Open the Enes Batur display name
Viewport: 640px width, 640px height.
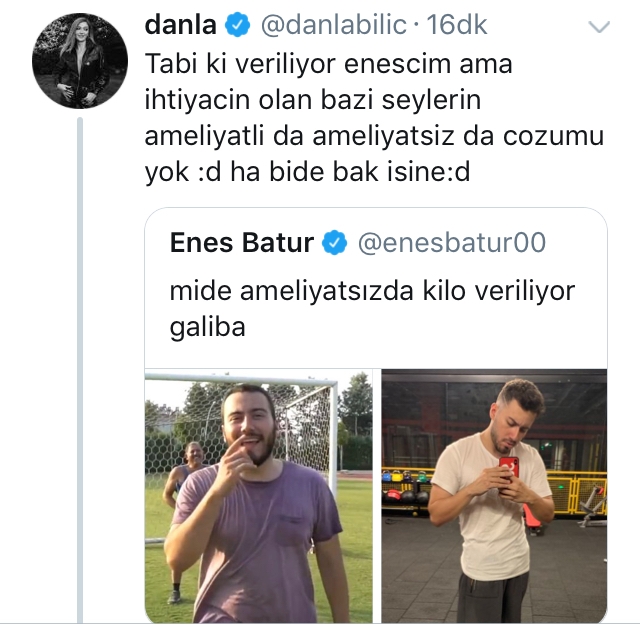(x=242, y=242)
